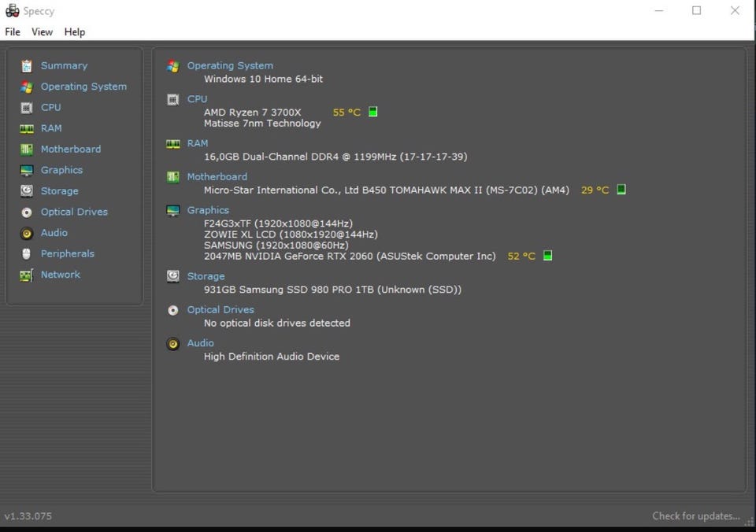This screenshot has height=532, width=756.
Task: Click the Peripherals mouse icon in sidebar
Action: click(x=27, y=254)
